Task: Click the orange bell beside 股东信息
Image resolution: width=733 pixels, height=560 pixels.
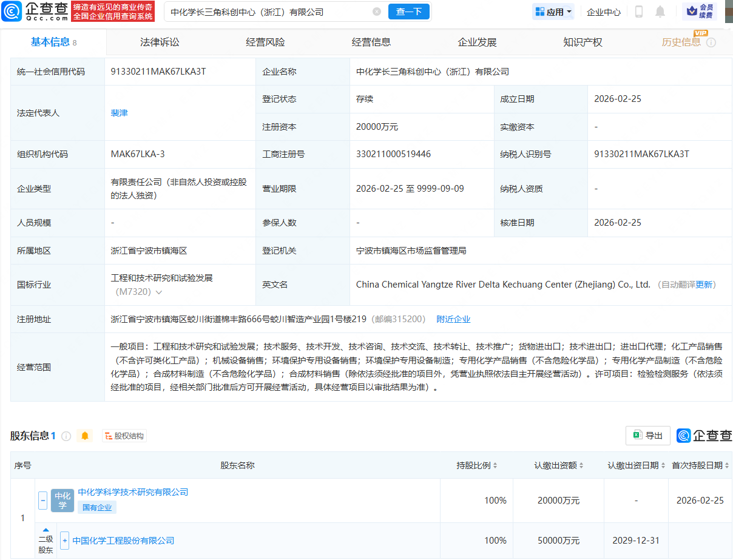Action: pos(85,436)
